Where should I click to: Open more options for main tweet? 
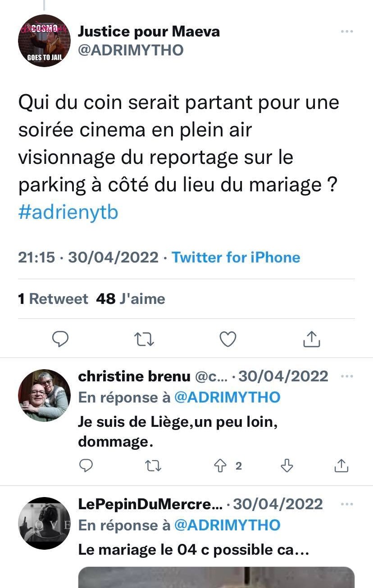346,32
